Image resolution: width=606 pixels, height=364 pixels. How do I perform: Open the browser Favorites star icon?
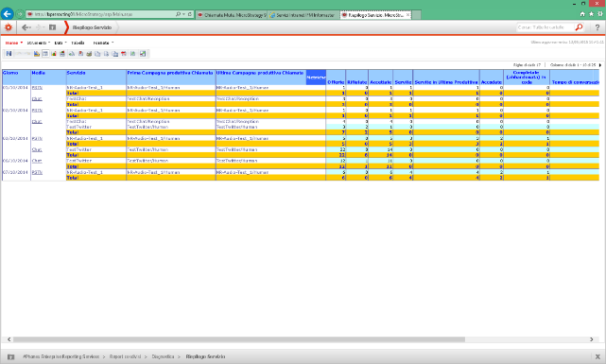[x=591, y=14]
